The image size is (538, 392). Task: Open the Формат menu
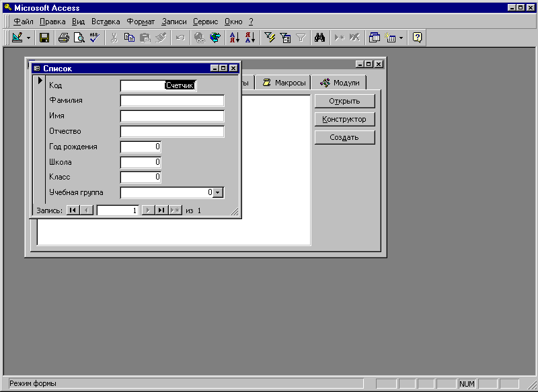tap(141, 22)
